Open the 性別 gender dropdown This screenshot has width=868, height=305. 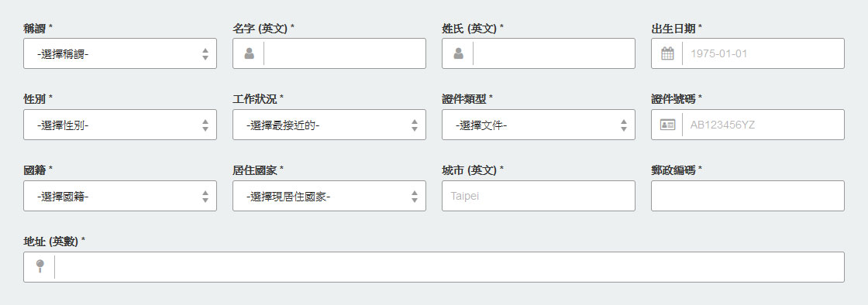[x=120, y=125]
